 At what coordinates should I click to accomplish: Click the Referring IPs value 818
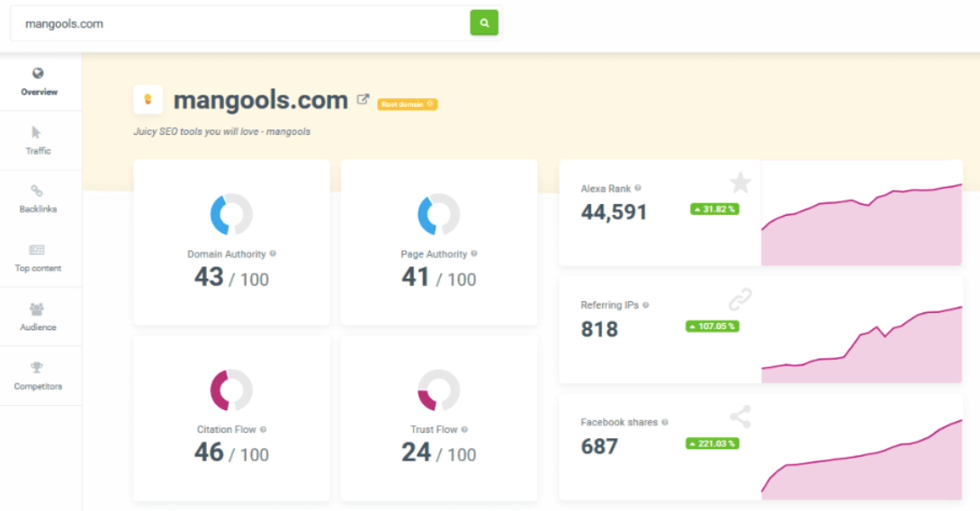[x=599, y=329]
